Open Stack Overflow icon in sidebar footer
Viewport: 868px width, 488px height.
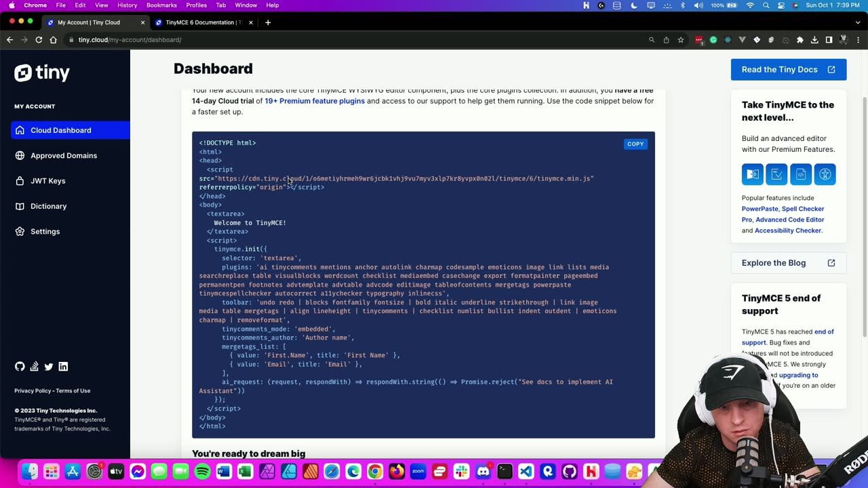pos(34,367)
